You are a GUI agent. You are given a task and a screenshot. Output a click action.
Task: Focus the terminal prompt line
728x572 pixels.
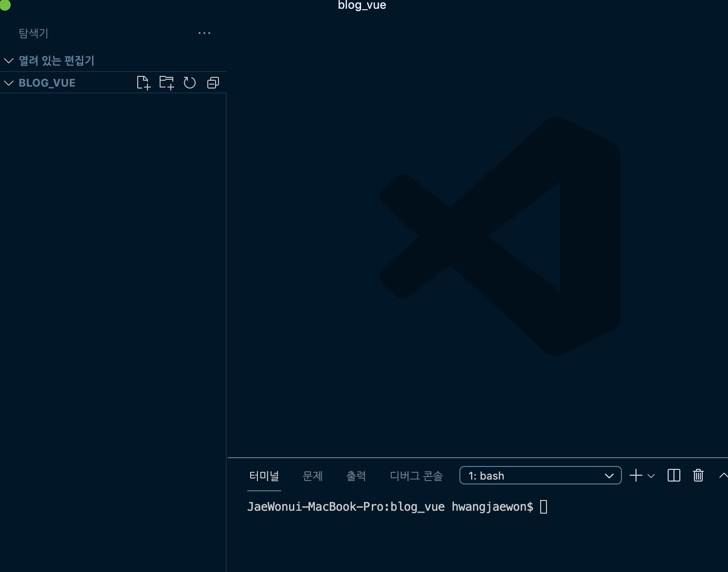point(397,507)
